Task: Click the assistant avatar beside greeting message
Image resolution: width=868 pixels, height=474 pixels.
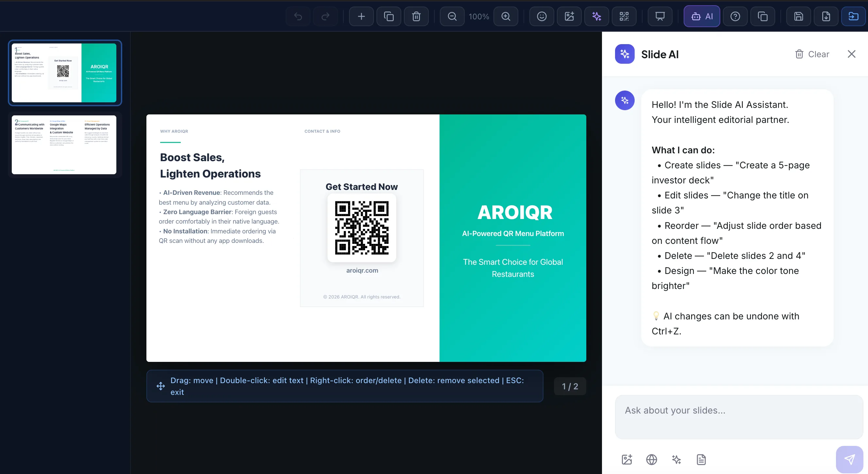Action: (x=625, y=100)
